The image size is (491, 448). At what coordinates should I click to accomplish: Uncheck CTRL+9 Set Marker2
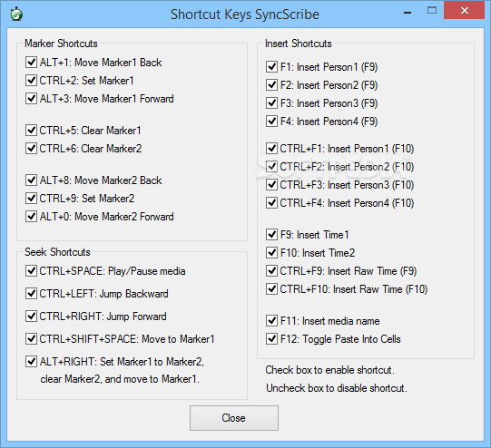point(31,199)
